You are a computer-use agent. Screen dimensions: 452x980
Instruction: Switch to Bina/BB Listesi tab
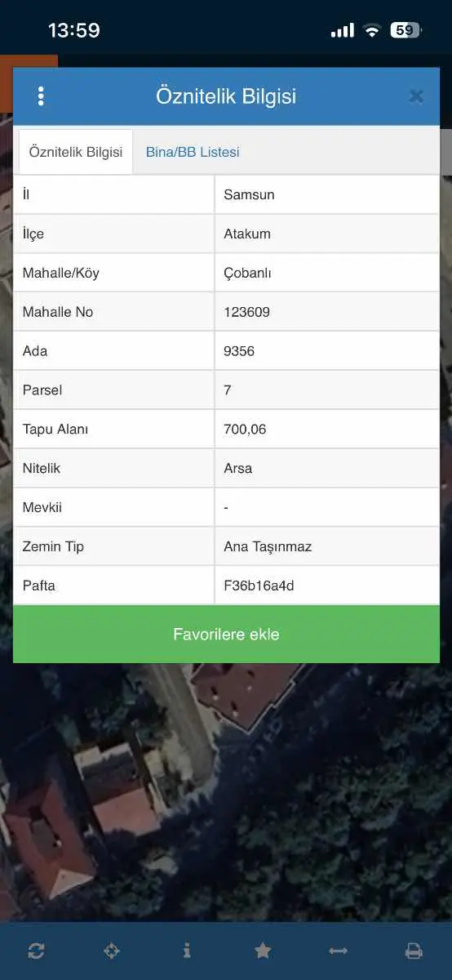pos(193,152)
